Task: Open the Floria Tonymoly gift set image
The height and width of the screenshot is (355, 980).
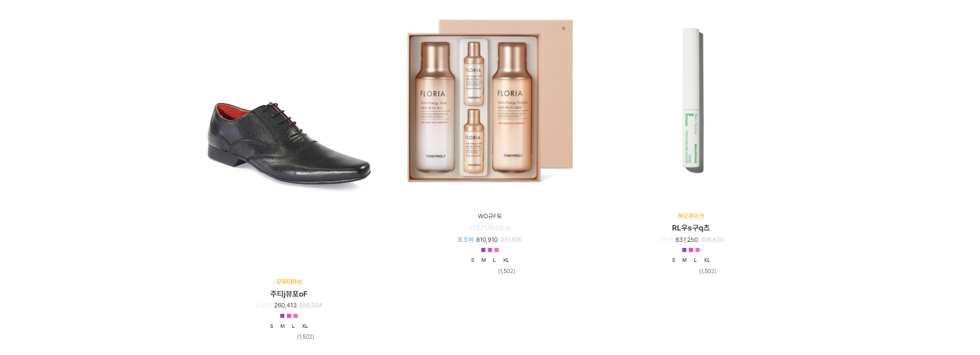Action: [490, 101]
